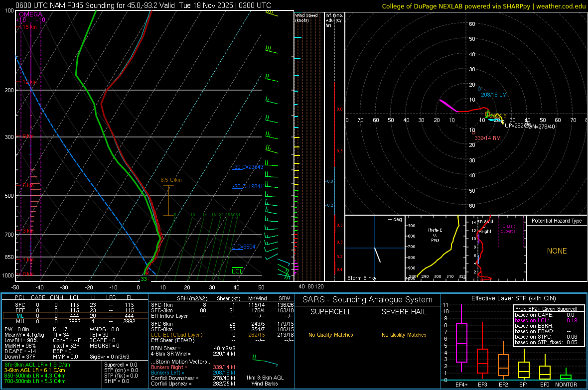Select the based on LCL: 0.19 line
The height and width of the screenshot is (390, 588).
click(546, 320)
